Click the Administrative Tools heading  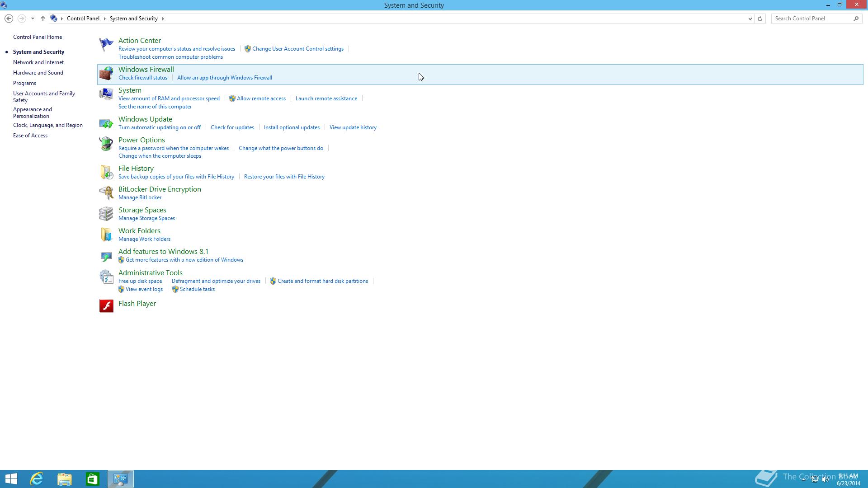tap(151, 273)
